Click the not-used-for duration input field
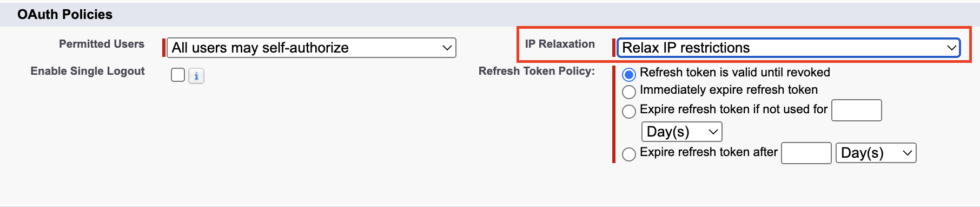980x207 pixels. coord(856,110)
